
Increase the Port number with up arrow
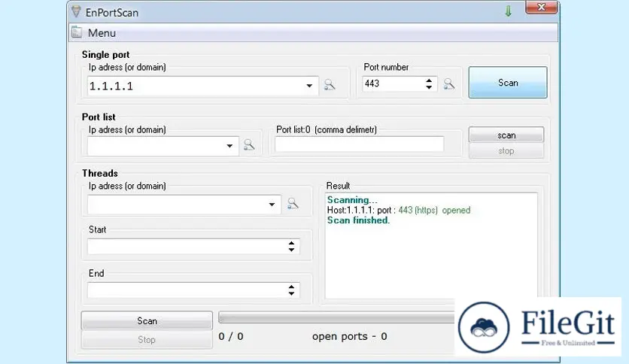tap(429, 80)
